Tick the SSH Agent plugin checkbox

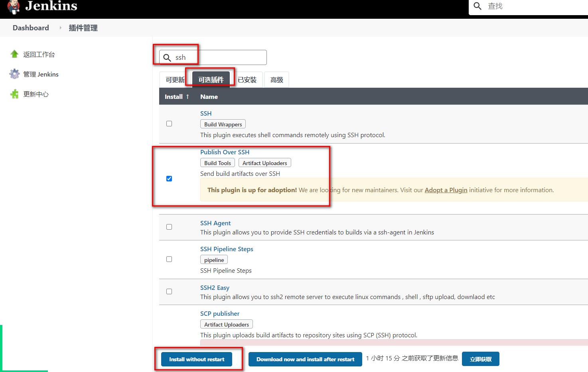click(x=169, y=227)
